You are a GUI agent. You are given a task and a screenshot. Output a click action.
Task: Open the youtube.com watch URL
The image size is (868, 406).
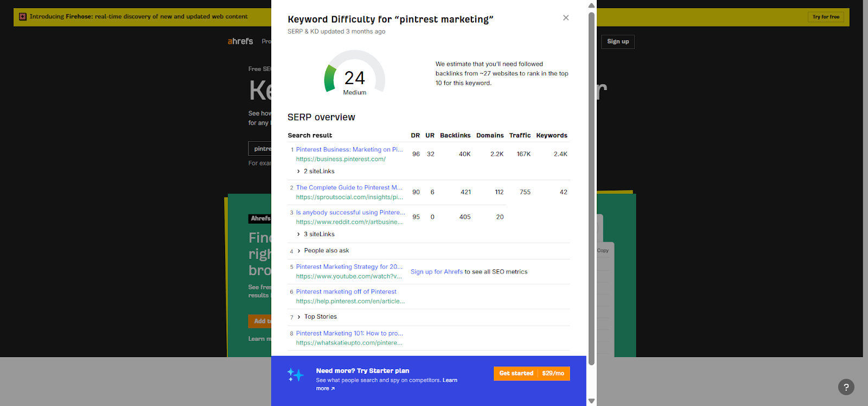[x=349, y=277]
